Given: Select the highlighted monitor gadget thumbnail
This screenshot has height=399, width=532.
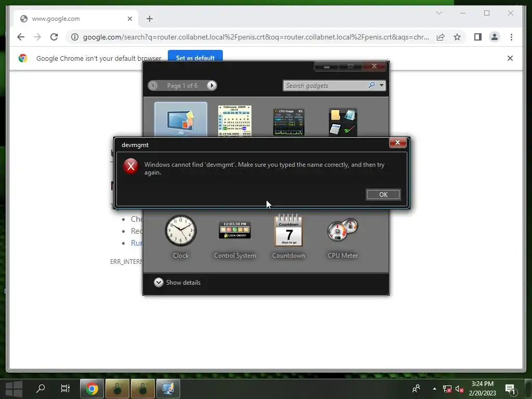Looking at the screenshot, I should [180, 119].
